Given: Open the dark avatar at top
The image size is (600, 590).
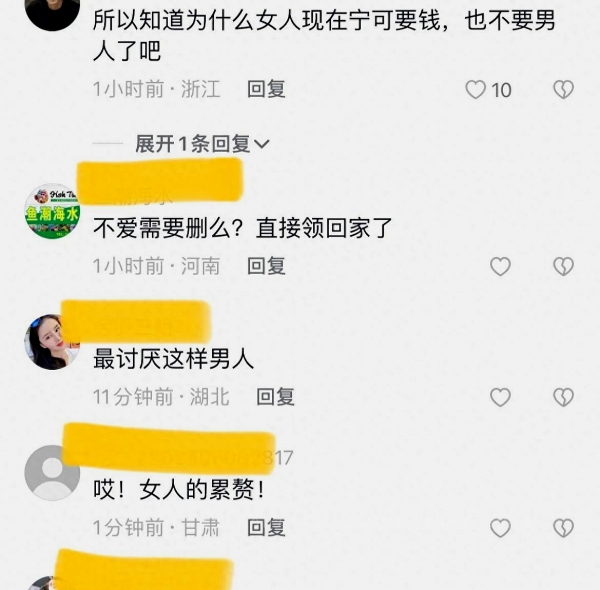Looking at the screenshot, I should click(52, 15).
